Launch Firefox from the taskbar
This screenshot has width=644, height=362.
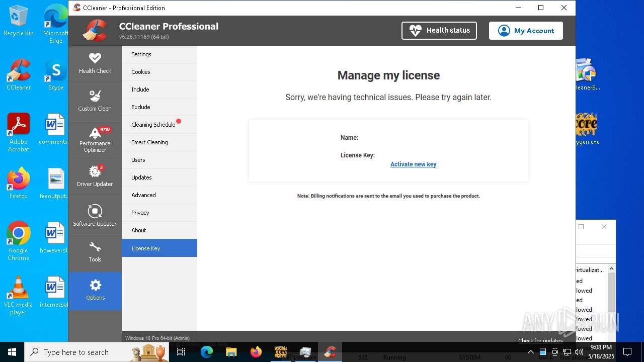pos(256,352)
